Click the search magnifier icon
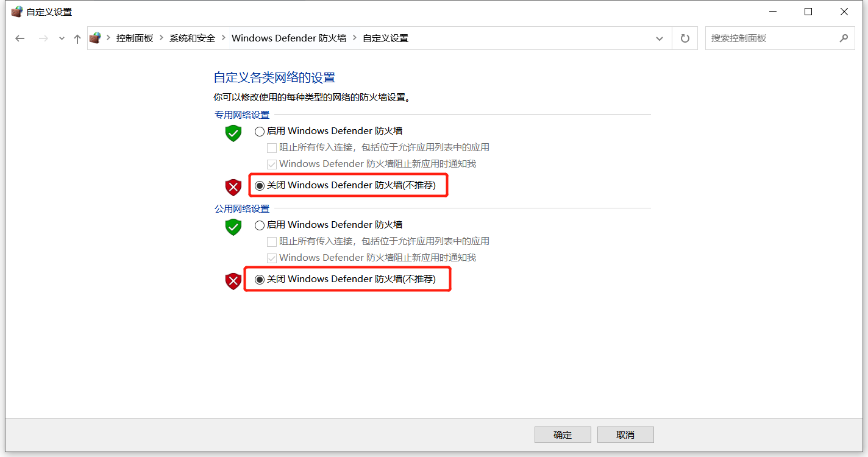The height and width of the screenshot is (457, 868). click(844, 38)
